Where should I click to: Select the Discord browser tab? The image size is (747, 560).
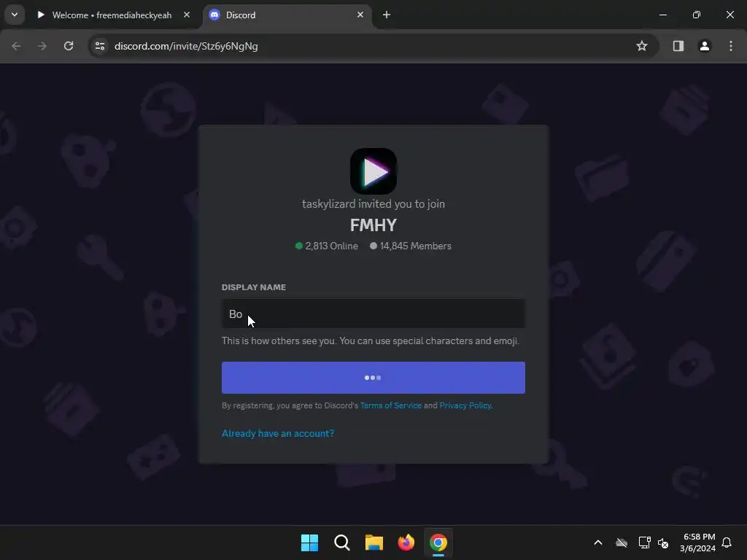289,15
